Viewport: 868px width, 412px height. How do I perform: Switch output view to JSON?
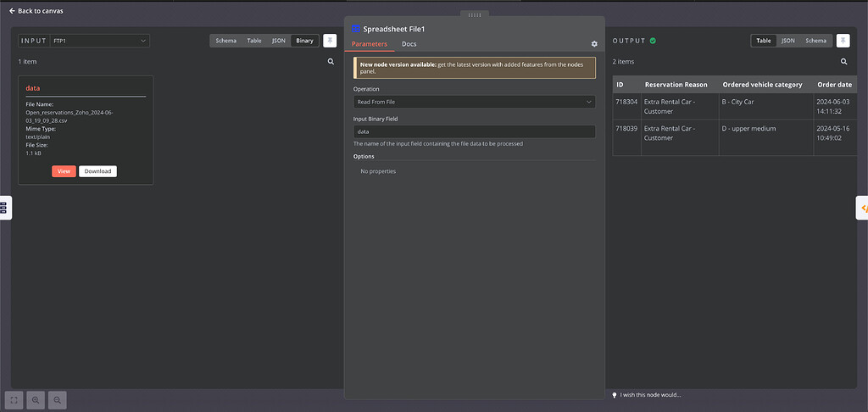click(x=787, y=41)
